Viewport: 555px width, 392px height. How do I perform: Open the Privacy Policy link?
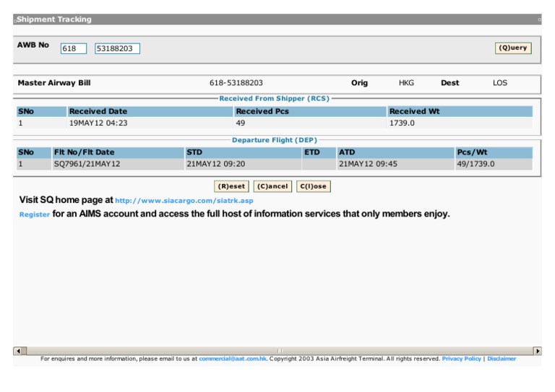[461, 359]
